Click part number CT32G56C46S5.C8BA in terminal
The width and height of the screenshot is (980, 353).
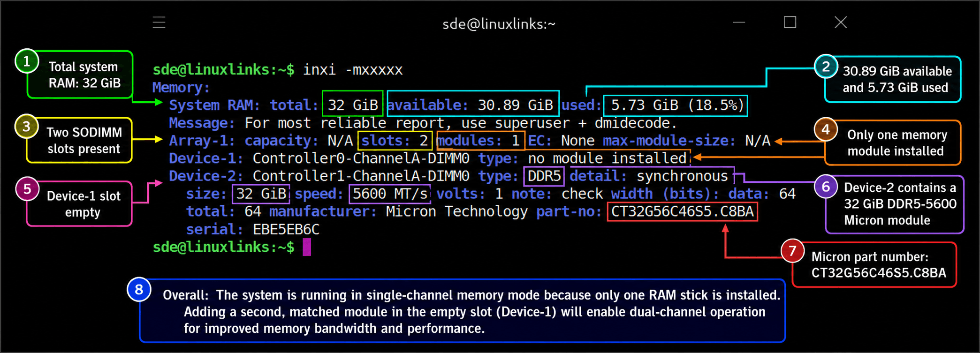(682, 212)
